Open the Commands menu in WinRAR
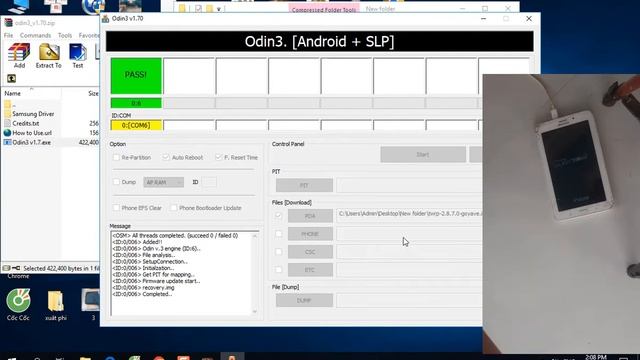 (36, 36)
